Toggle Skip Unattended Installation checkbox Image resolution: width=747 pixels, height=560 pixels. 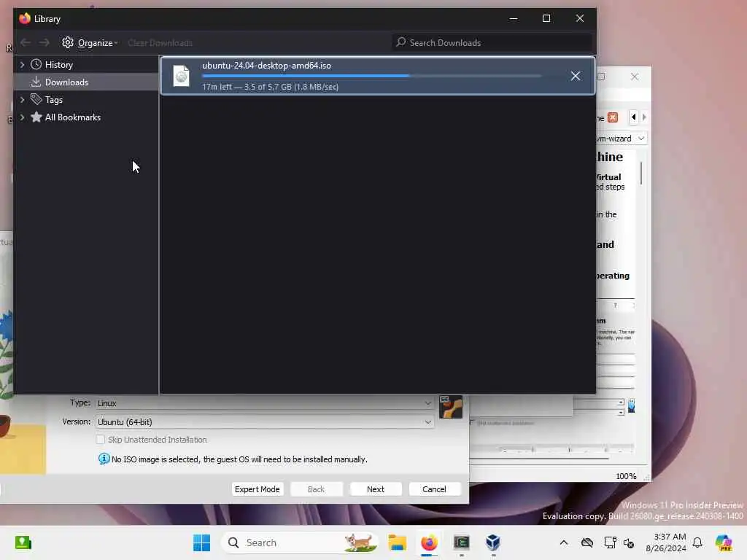[x=100, y=440]
